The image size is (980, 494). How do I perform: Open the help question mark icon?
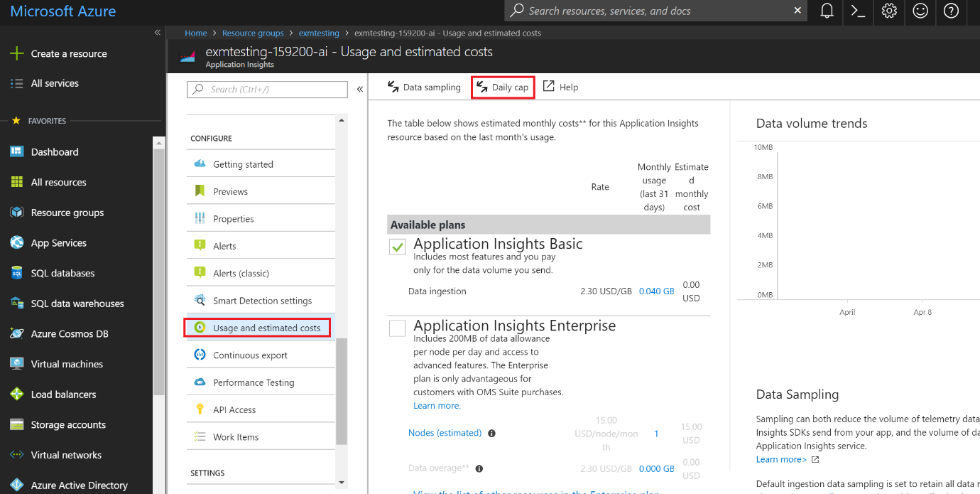[x=952, y=11]
